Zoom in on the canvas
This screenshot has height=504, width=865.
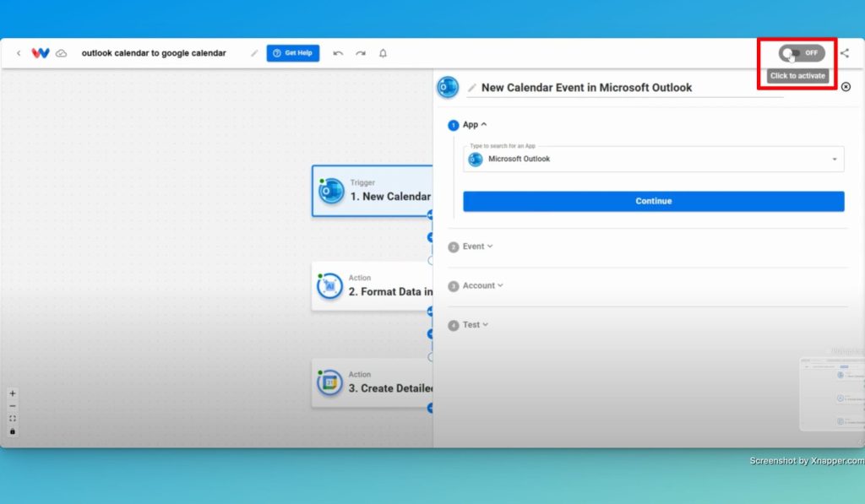point(13,393)
